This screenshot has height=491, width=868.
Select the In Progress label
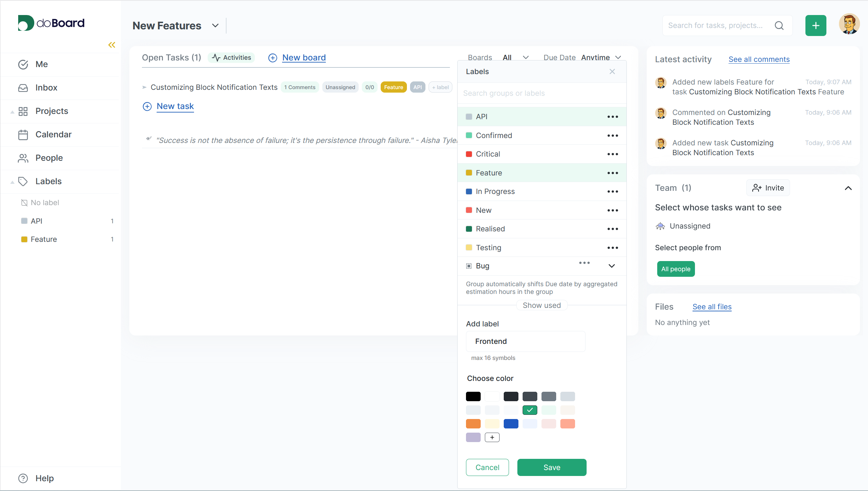pos(495,192)
